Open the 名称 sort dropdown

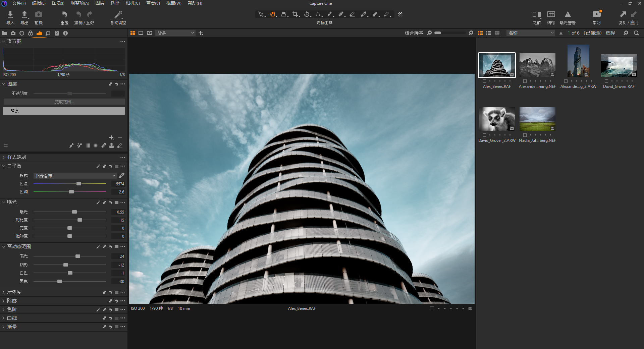pyautogui.click(x=531, y=33)
